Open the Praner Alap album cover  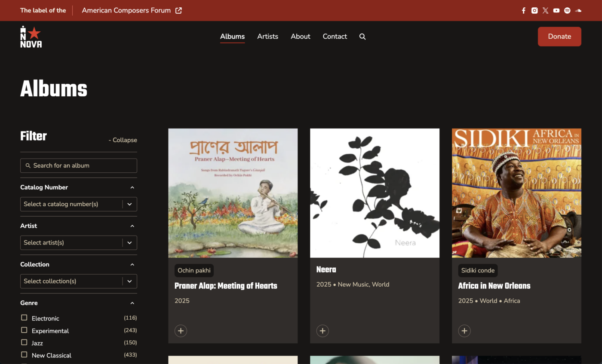233,193
